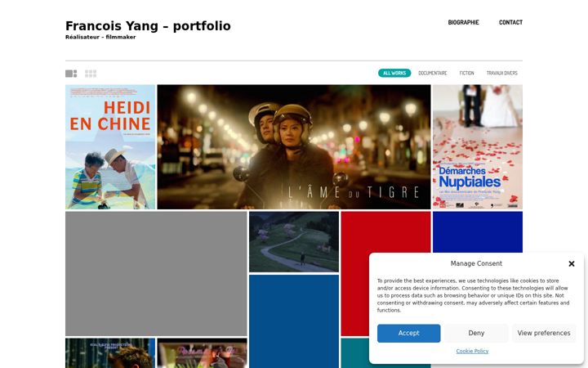Open the L'Âme du Tigre film thumbnail
The width and height of the screenshot is (588, 368).
coord(294,147)
